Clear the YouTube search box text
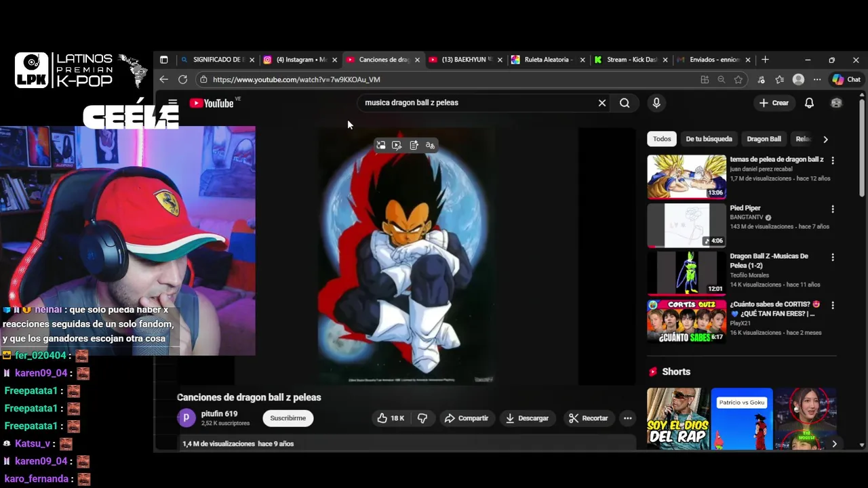Viewport: 868px width, 488px height. [601, 103]
